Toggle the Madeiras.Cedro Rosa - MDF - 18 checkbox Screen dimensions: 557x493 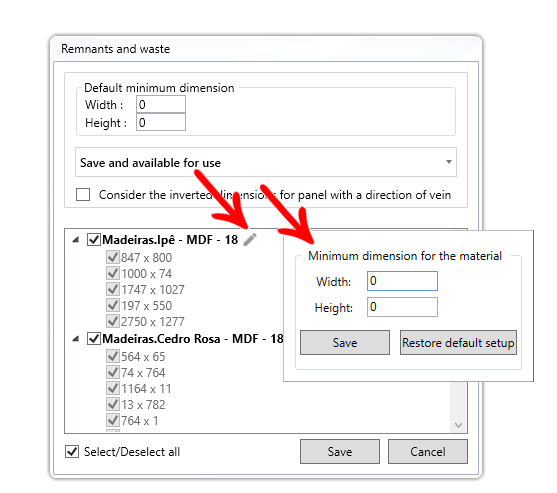pyautogui.click(x=94, y=338)
